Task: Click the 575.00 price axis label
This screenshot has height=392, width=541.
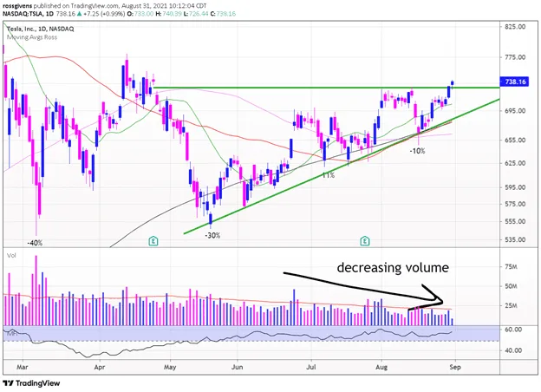Action: (x=515, y=204)
